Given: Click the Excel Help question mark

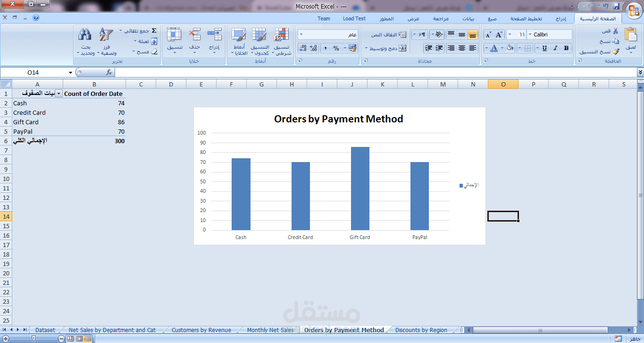Looking at the screenshot, I should point(36,18).
